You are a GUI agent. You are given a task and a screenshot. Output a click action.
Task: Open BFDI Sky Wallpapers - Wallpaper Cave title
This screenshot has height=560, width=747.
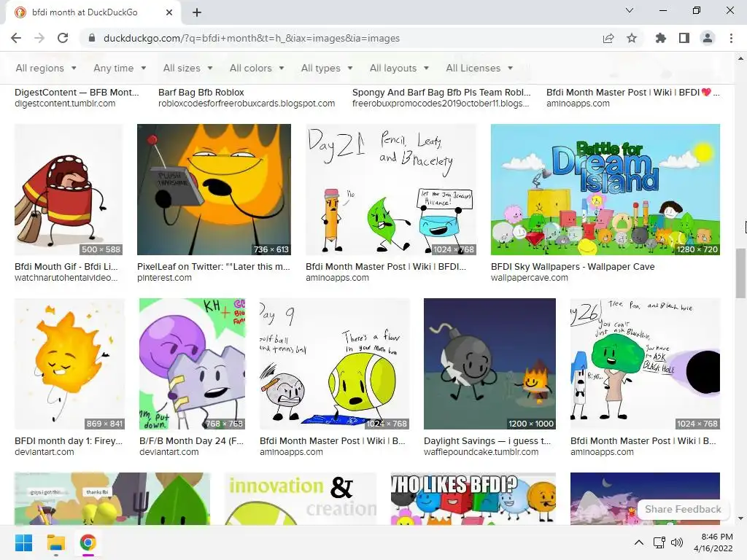[573, 267]
